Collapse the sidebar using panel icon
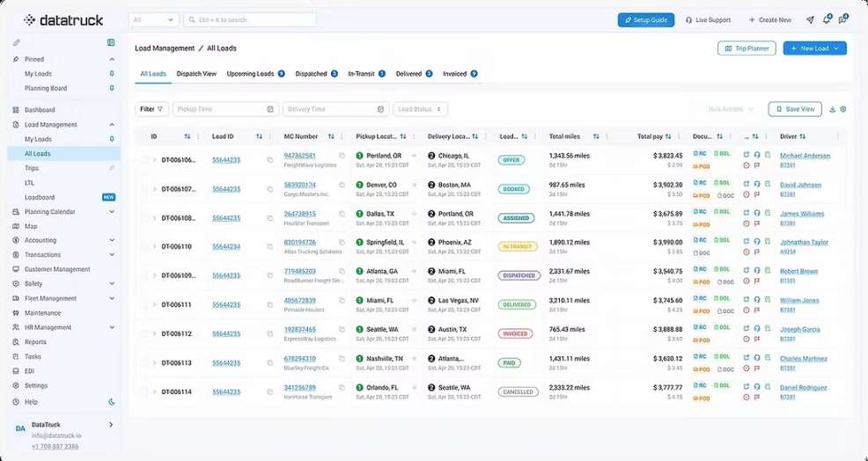868x461 pixels. click(111, 42)
